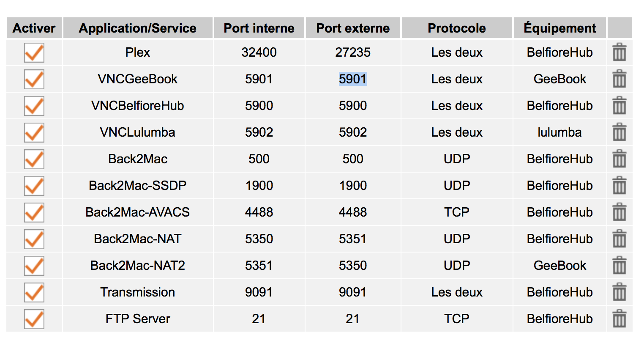The width and height of the screenshot is (644, 346).
Task: Click the VNCLulumba service name
Action: (x=138, y=132)
